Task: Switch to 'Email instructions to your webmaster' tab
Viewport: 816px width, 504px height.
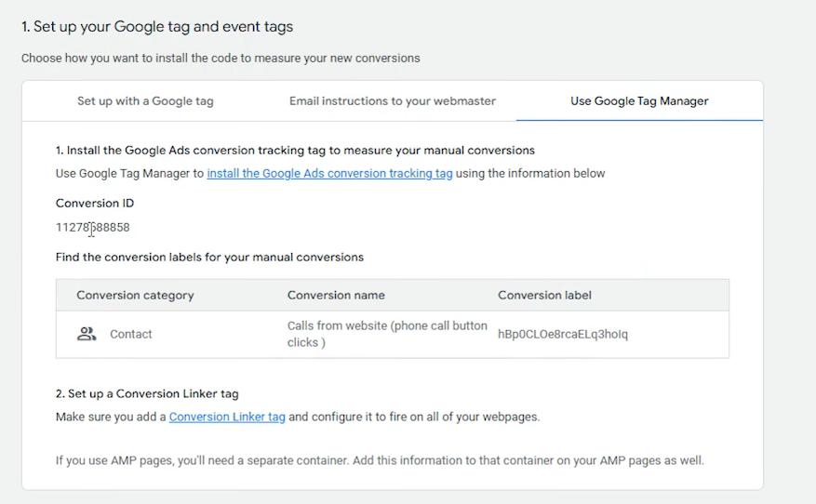Action: coord(393,101)
